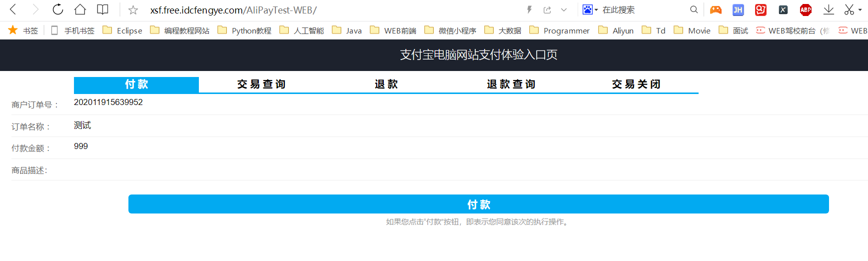Image resolution: width=868 pixels, height=261 pixels.
Task: Open the Programmer bookmark folder
Action: tap(560, 30)
